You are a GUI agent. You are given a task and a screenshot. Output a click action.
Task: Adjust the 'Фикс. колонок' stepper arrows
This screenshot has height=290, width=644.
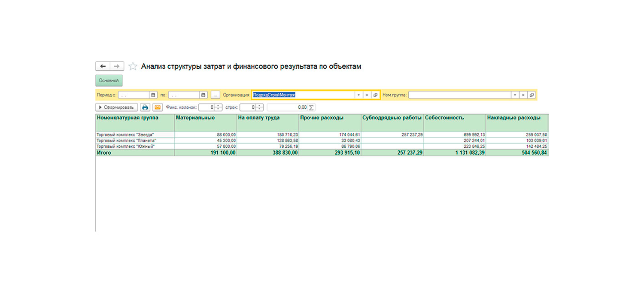[x=219, y=107]
